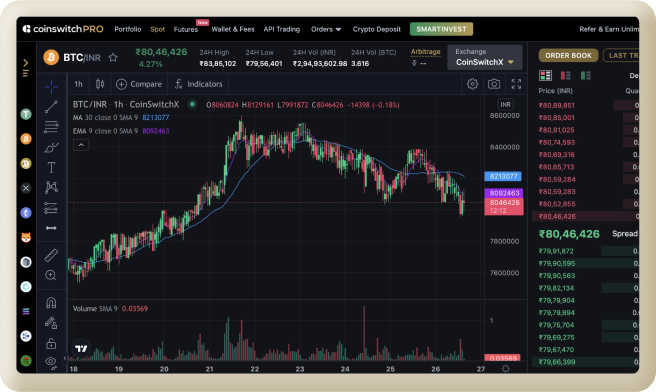
Task: Change the 1h timeframe interval
Action: pyautogui.click(x=79, y=84)
